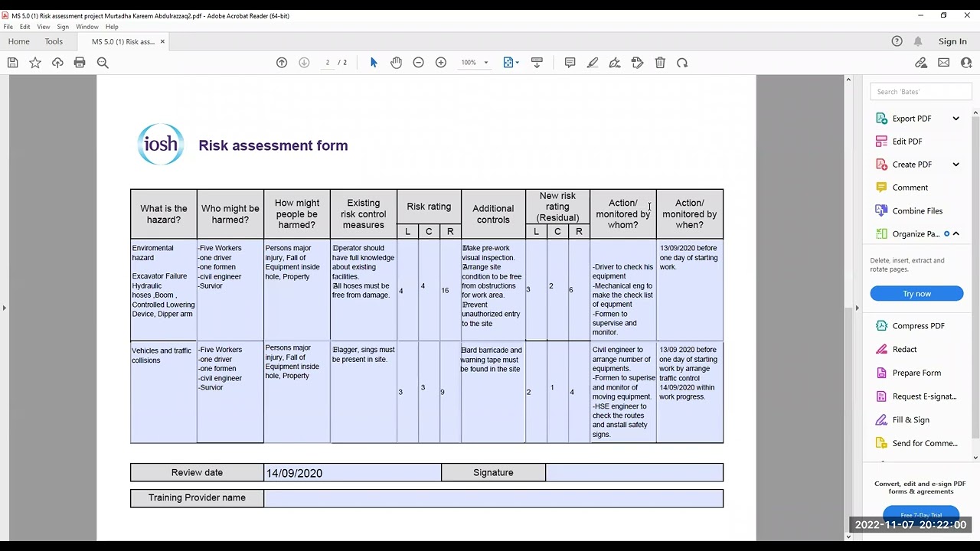The height and width of the screenshot is (551, 980).
Task: Open notifications bell
Action: pos(918,41)
